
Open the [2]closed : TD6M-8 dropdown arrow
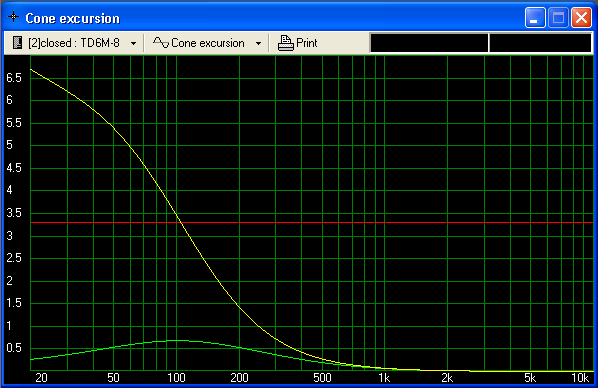tap(133, 43)
